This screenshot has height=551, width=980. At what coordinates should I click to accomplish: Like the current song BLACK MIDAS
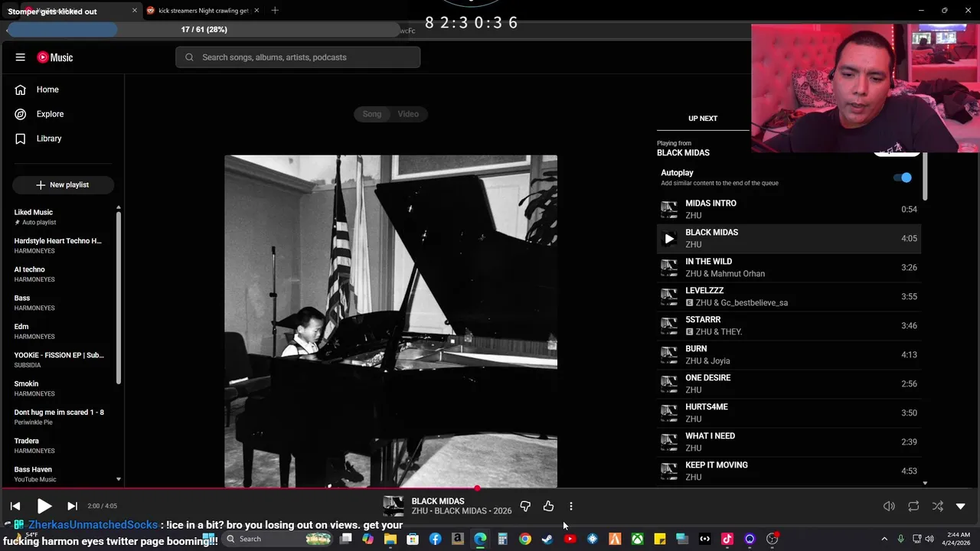point(548,506)
